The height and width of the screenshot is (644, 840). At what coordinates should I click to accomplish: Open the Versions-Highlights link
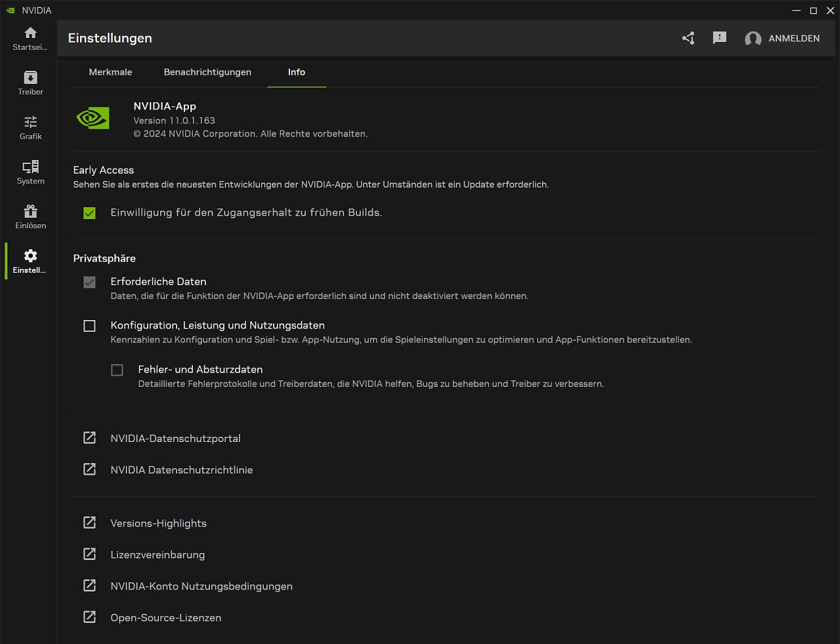pyautogui.click(x=158, y=523)
